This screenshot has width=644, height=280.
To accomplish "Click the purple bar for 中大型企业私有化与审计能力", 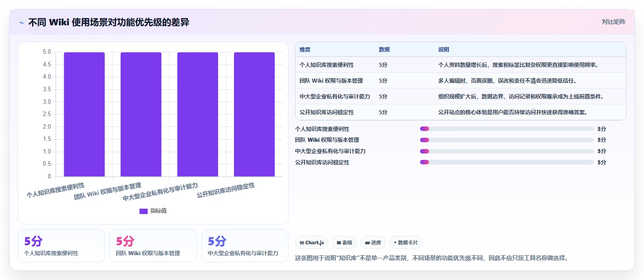I will tap(197, 114).
